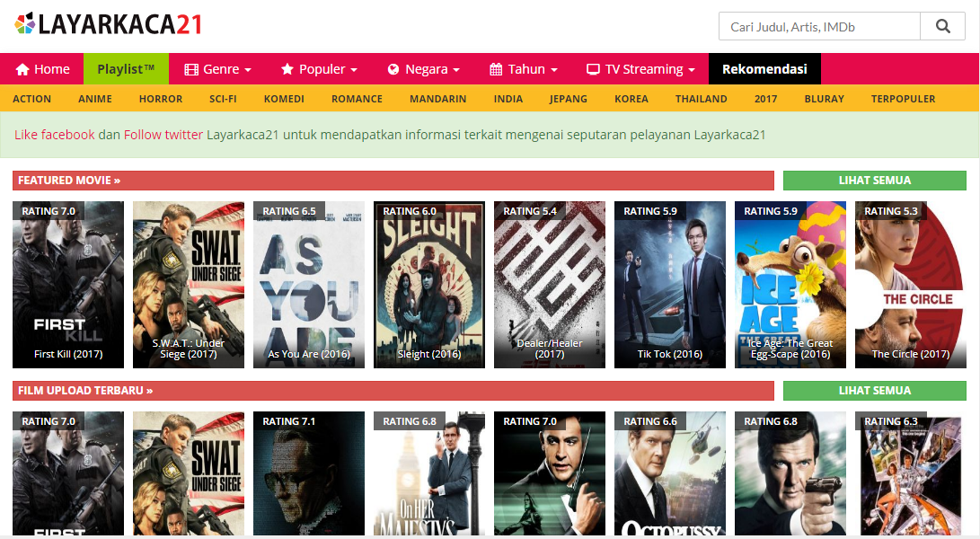The width and height of the screenshot is (980, 539).
Task: Open newest upload poster rated 7.0 with gun
Action: click(x=550, y=473)
